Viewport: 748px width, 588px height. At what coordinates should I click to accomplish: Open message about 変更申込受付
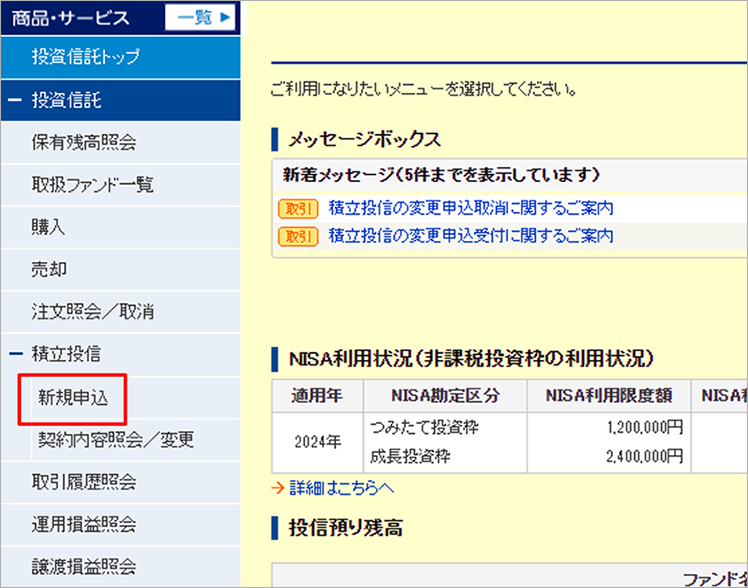(470, 236)
